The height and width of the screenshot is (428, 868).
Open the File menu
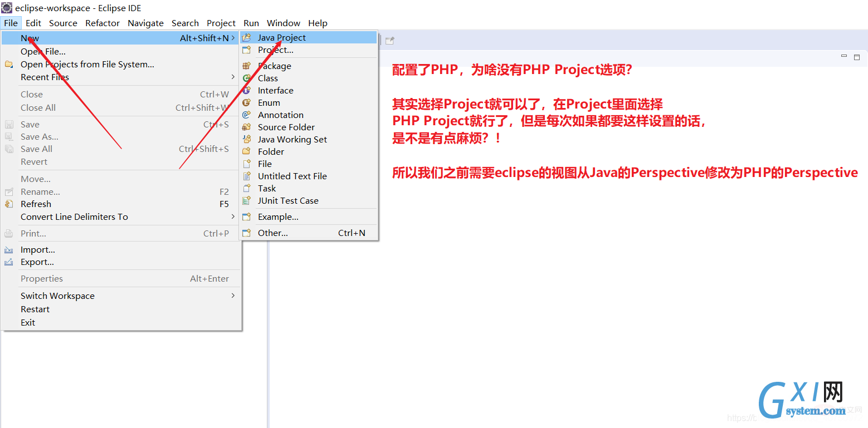tap(11, 23)
